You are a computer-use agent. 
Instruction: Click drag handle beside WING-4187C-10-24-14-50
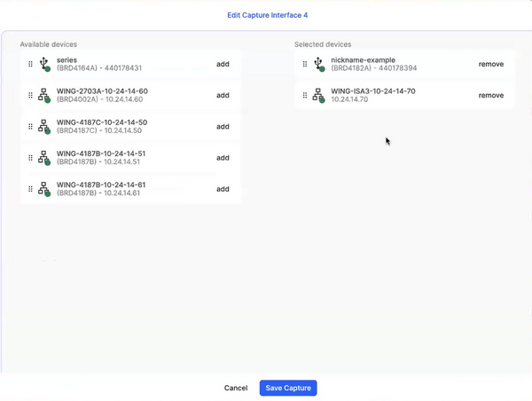point(30,127)
